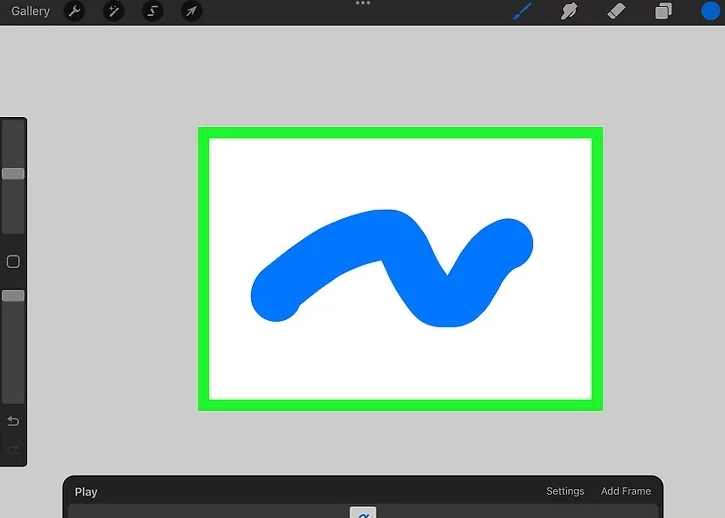Select the Paint brush tool

tap(522, 12)
